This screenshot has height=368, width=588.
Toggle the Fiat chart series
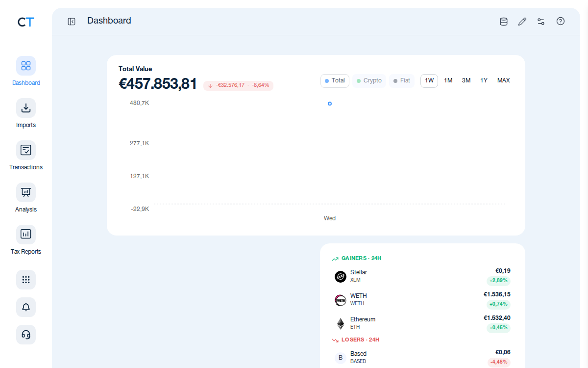pyautogui.click(x=402, y=81)
